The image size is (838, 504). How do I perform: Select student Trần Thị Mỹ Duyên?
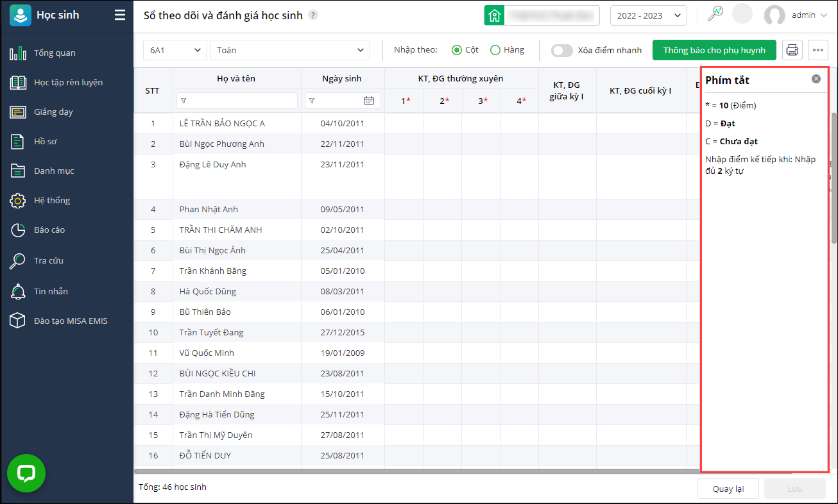tap(216, 435)
